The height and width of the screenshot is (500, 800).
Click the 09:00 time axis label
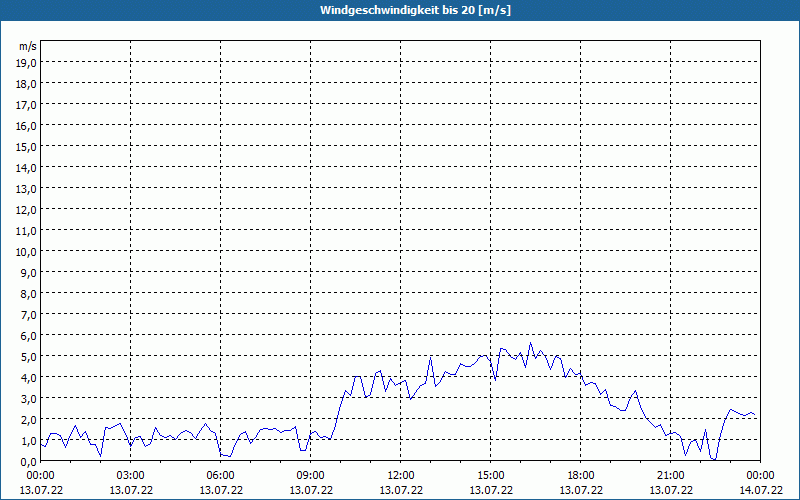coord(311,476)
